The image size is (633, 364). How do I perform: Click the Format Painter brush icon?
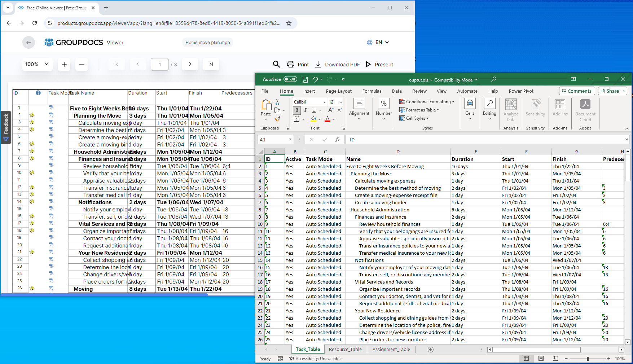tap(277, 119)
